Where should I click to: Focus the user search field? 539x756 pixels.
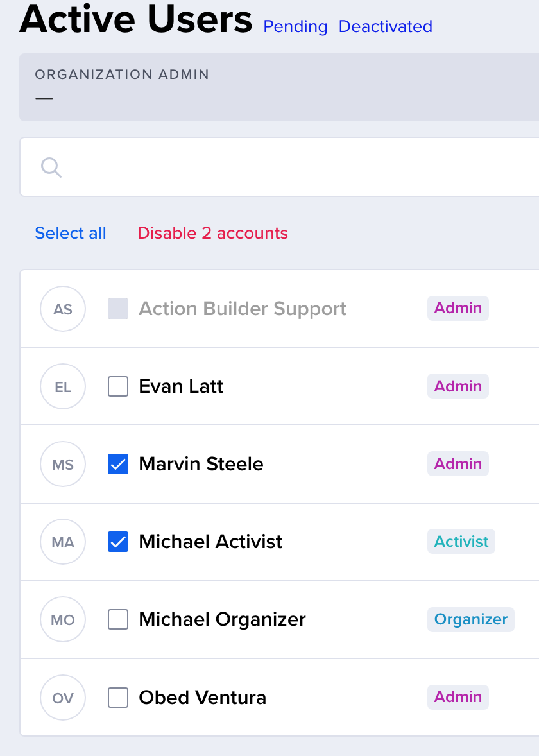click(x=280, y=167)
